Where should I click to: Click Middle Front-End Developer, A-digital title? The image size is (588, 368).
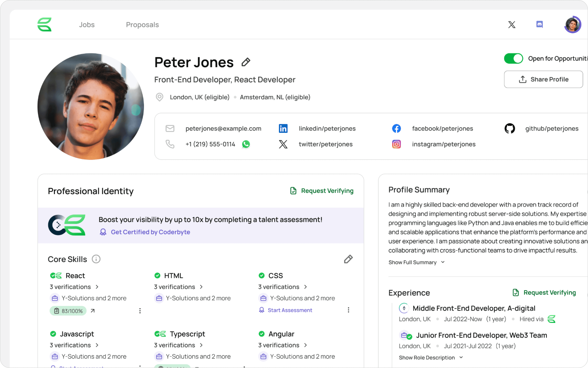coord(474,308)
